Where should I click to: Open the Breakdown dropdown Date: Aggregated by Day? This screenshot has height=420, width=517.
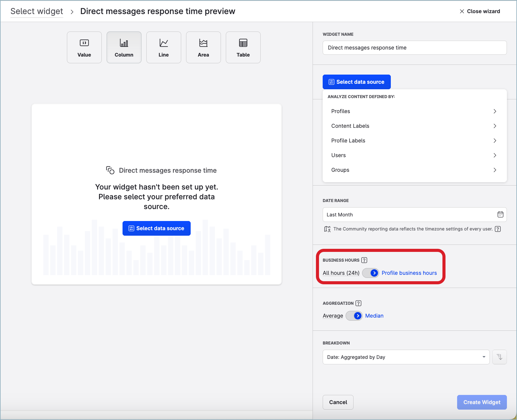[406, 357]
